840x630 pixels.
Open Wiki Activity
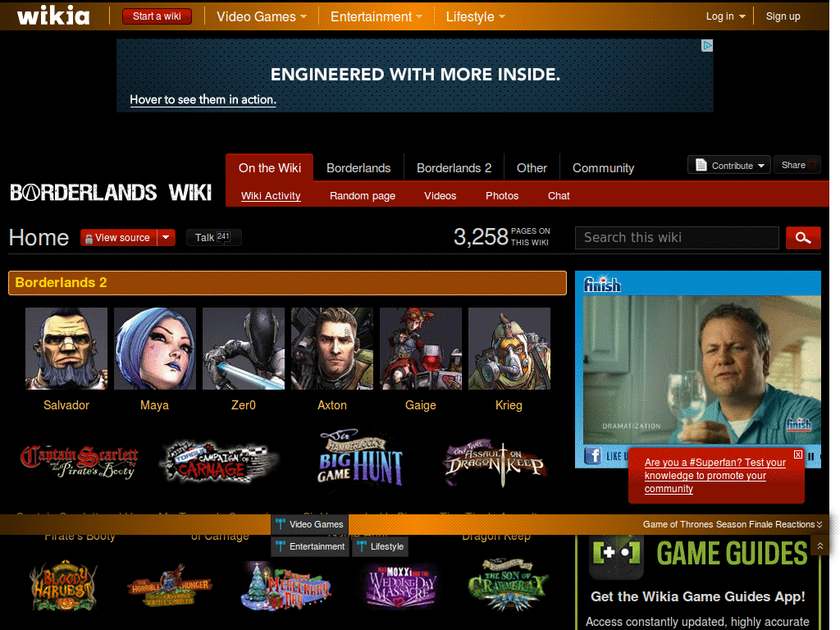point(271,195)
